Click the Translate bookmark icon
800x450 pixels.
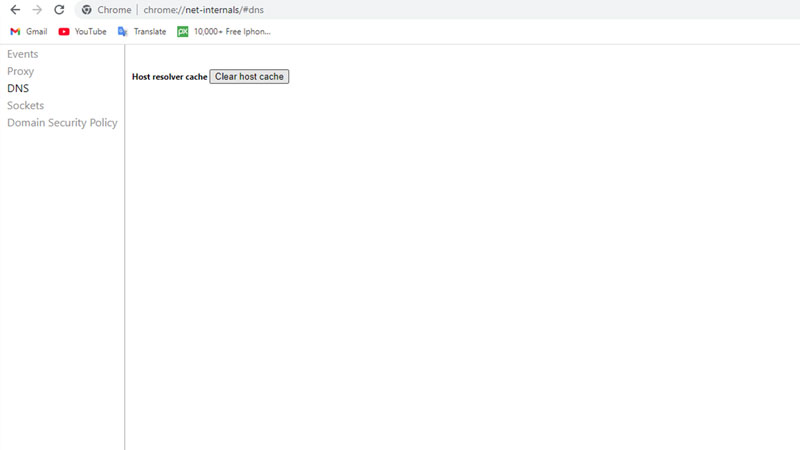point(122,32)
